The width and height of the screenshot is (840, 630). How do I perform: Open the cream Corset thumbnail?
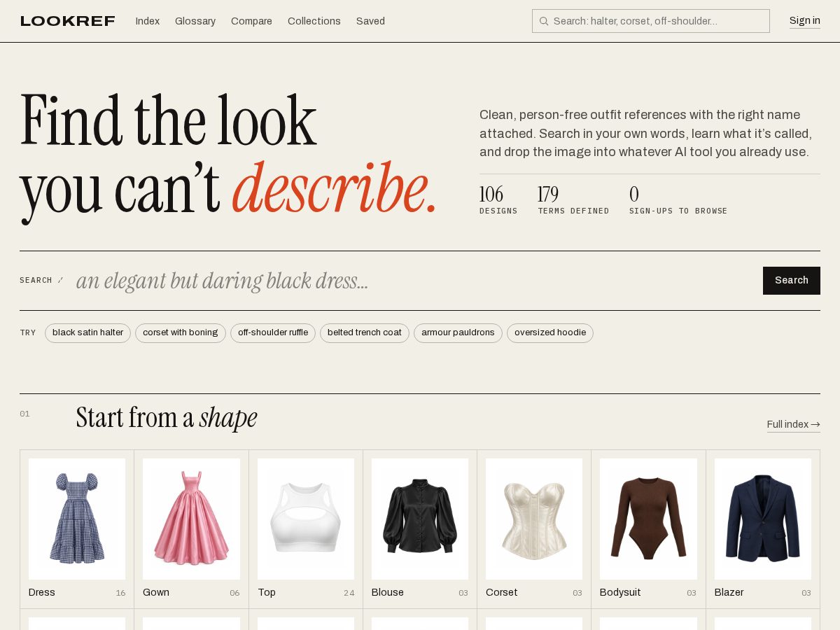(x=534, y=519)
